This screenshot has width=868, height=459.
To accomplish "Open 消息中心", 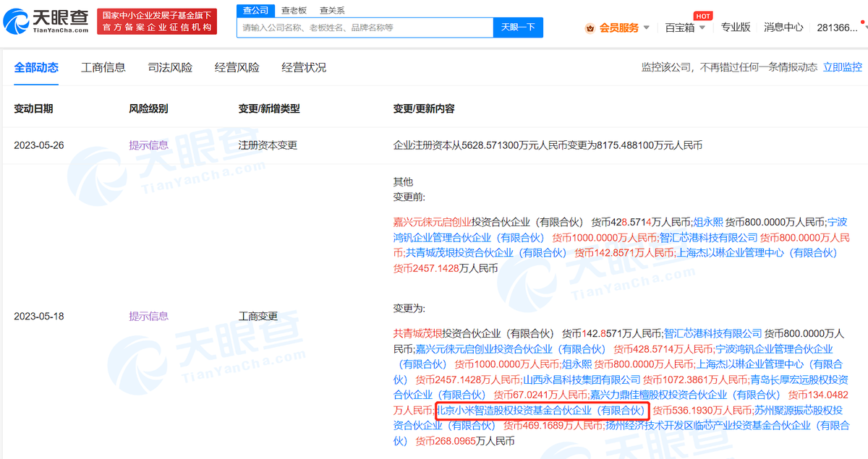I will coord(783,27).
